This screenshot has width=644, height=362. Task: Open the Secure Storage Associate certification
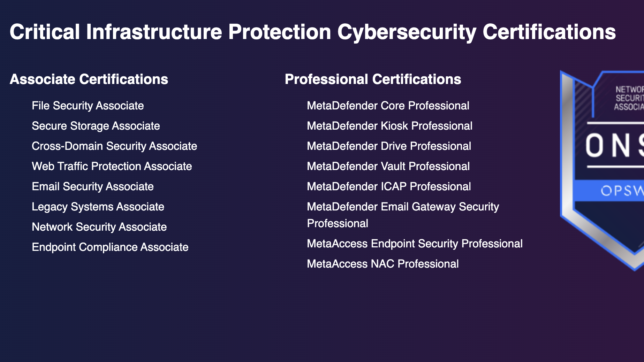[x=96, y=126]
